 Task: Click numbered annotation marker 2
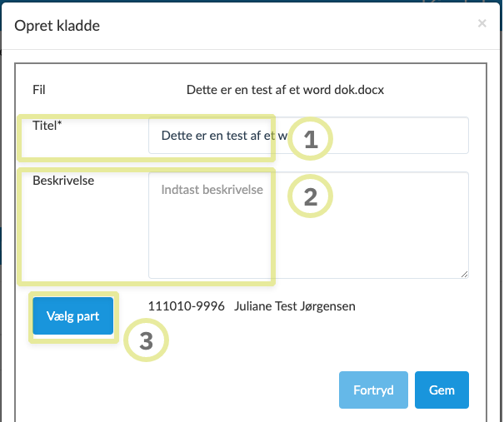pos(311,197)
